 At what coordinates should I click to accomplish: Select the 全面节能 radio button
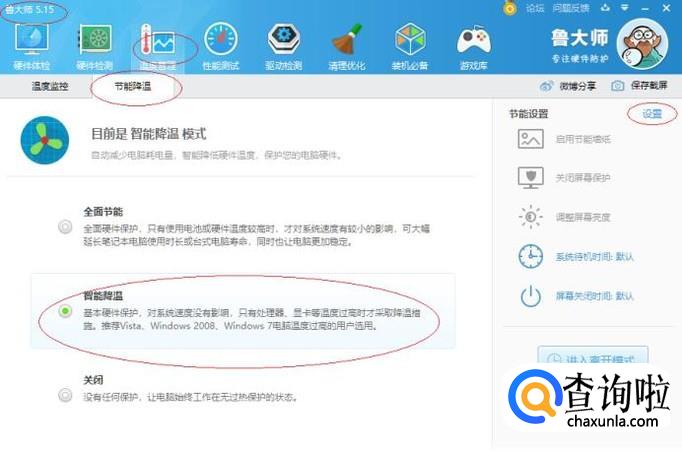coord(65,227)
